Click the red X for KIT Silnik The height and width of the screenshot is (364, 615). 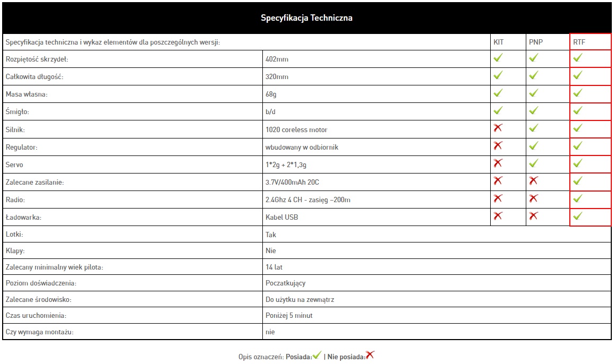click(x=498, y=128)
